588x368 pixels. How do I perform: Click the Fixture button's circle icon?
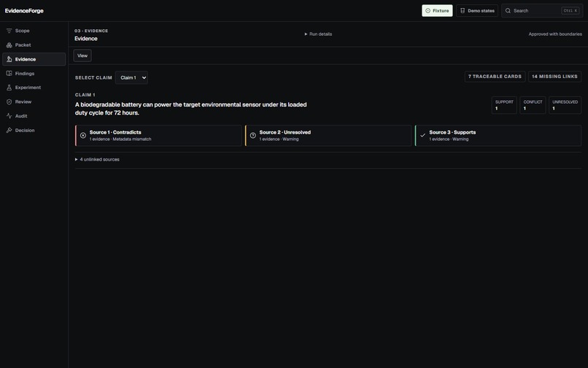click(x=428, y=11)
